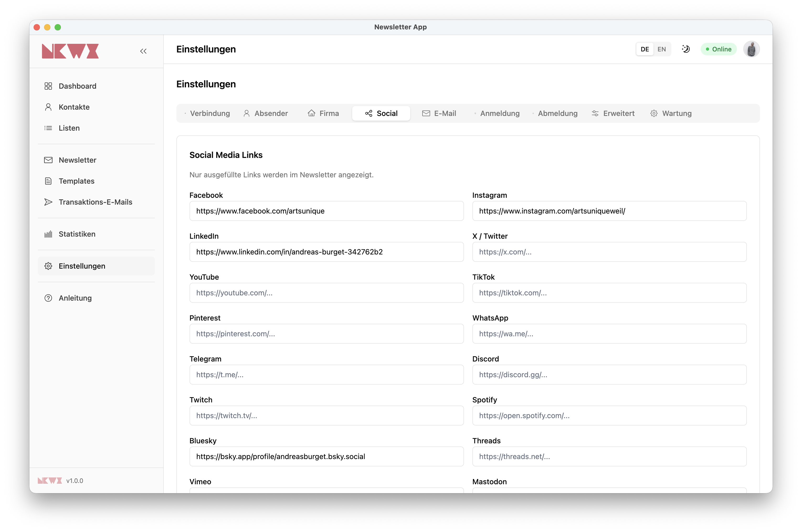Click the Online status badge
Screen dimensions: 802x532
coord(718,49)
